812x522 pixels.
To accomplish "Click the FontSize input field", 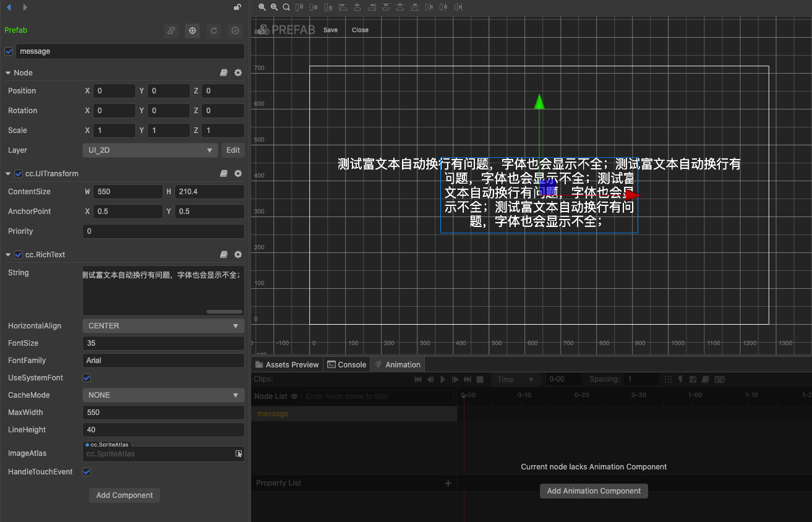I will pyautogui.click(x=163, y=343).
